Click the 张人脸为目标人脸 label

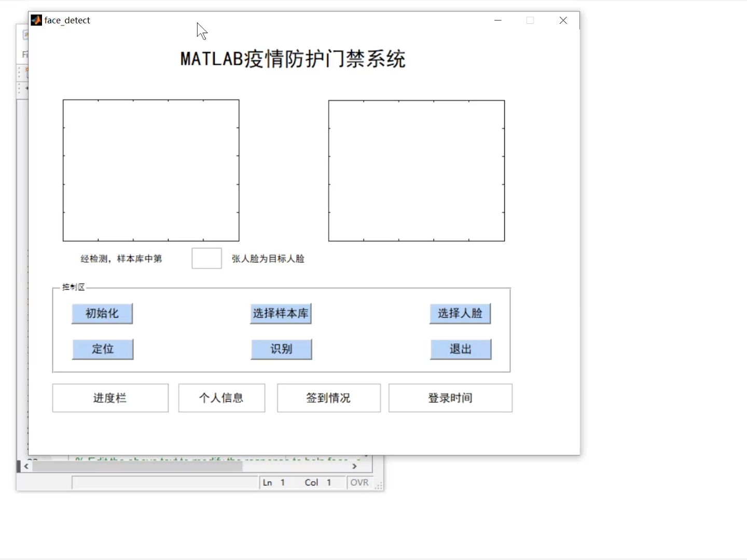point(268,259)
